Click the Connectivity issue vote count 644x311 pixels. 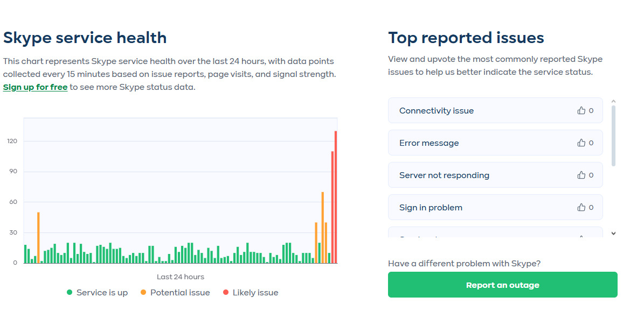(x=591, y=110)
